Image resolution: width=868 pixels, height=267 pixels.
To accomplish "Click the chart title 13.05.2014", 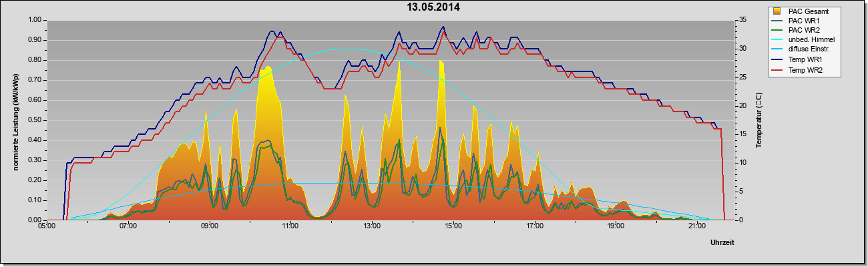I will point(433,8).
